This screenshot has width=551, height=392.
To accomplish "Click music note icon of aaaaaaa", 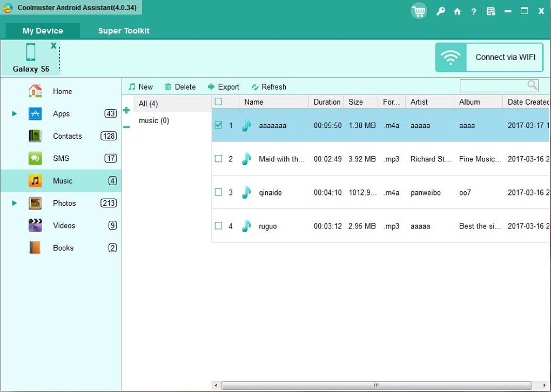I will pos(246,125).
